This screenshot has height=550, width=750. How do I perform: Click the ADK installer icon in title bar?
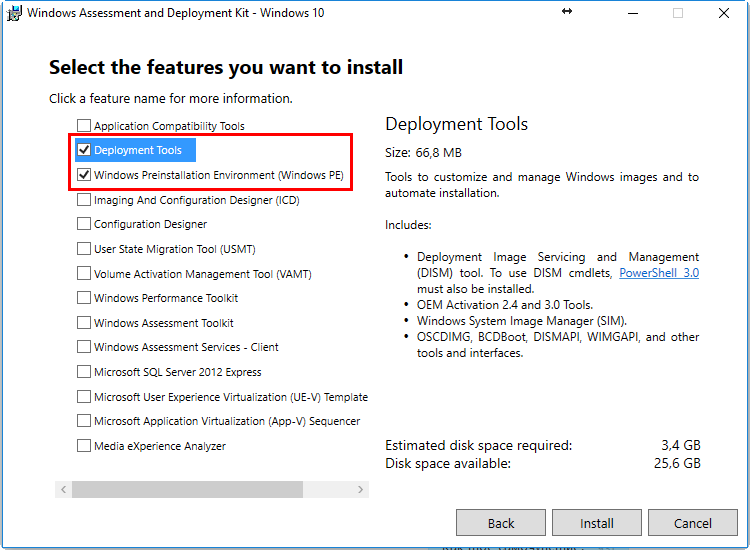[13, 14]
